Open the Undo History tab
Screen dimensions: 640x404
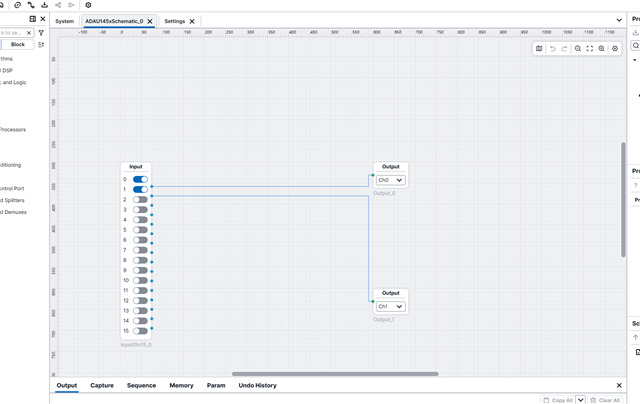pyautogui.click(x=258, y=385)
